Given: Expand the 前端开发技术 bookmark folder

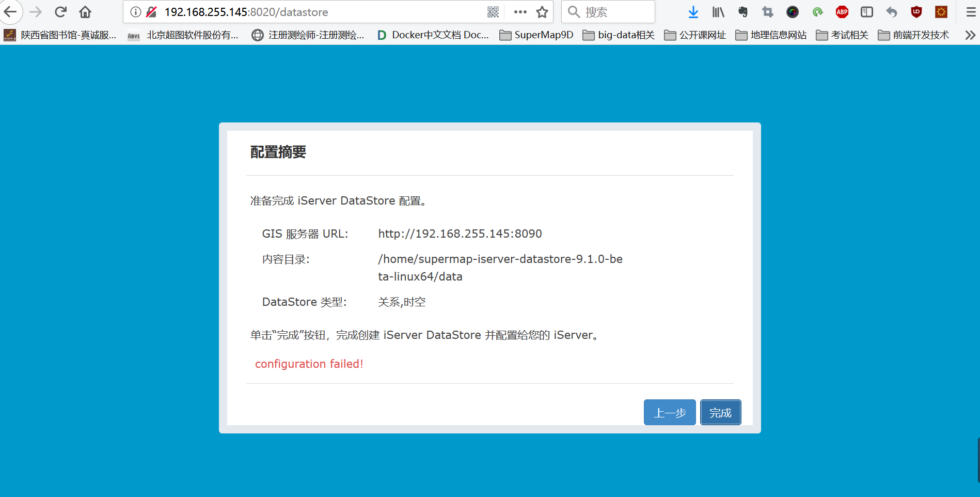Looking at the screenshot, I should pyautogui.click(x=913, y=35).
